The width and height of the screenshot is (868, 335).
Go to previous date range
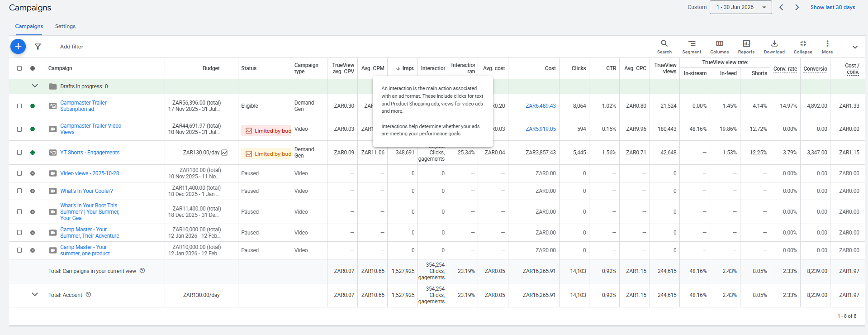point(781,7)
